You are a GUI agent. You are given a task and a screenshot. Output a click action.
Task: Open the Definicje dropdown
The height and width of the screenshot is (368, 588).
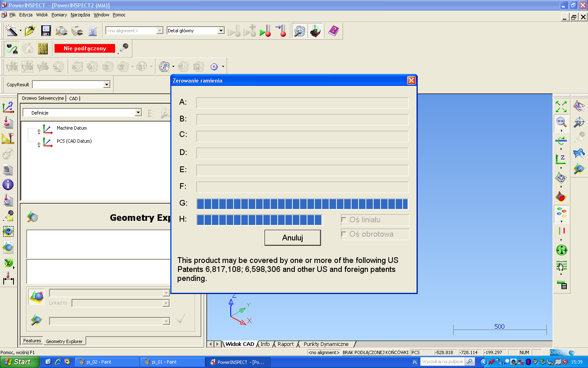click(x=138, y=112)
